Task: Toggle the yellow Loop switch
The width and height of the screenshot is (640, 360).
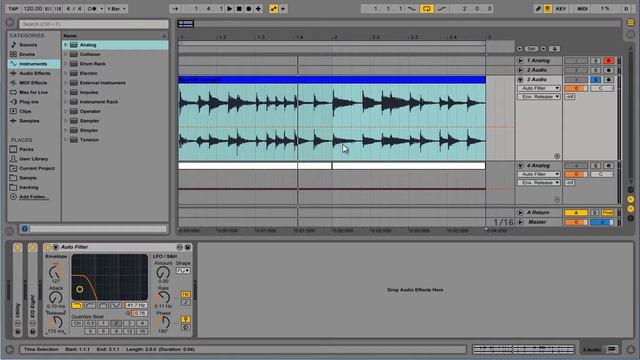Action: (x=427, y=9)
